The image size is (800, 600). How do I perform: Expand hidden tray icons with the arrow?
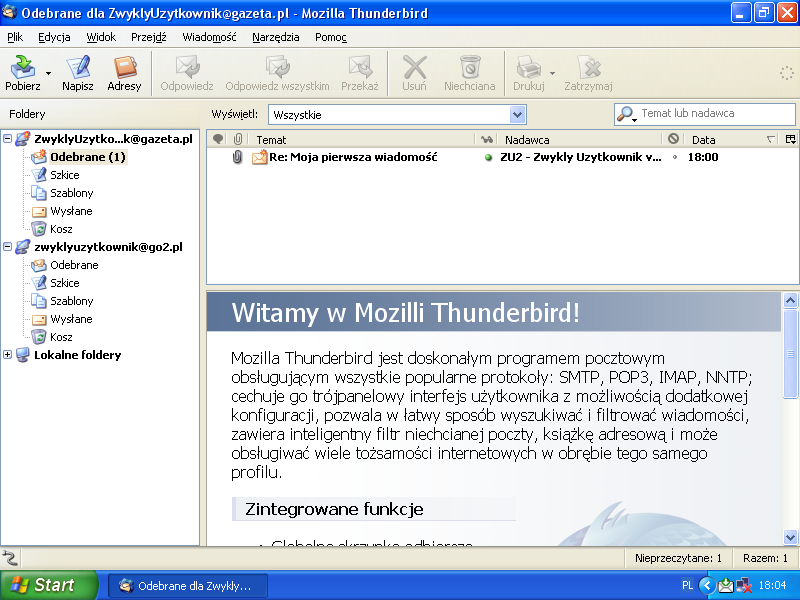[707, 585]
